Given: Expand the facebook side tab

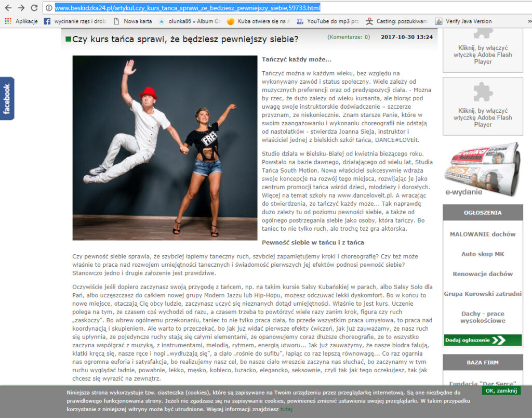Looking at the screenshot, I should [7, 99].
